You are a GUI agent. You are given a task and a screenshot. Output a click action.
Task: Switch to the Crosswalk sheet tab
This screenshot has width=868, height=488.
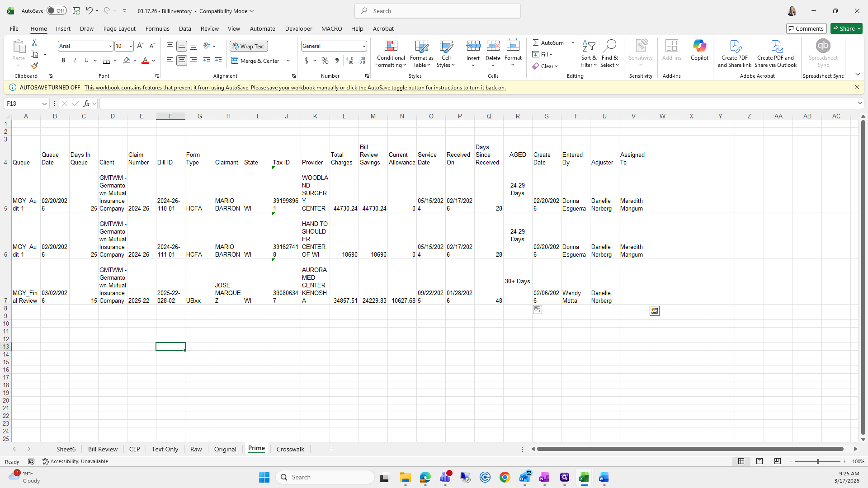[290, 449]
